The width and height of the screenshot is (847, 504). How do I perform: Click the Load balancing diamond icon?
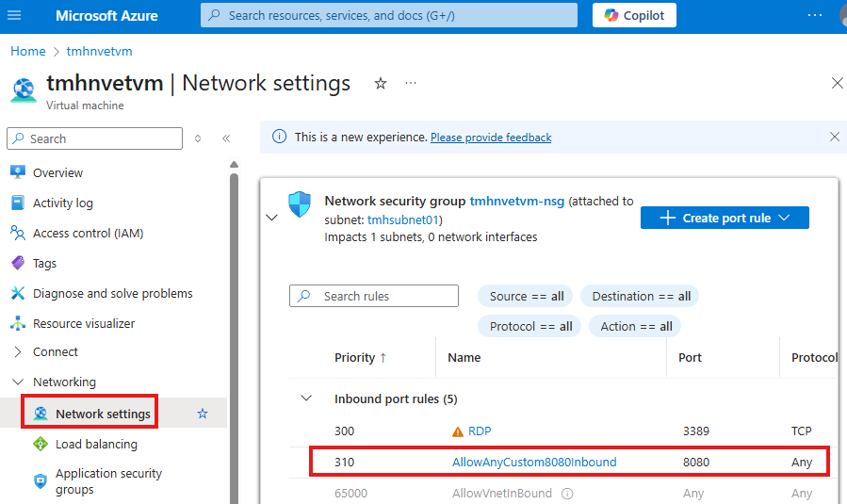tap(41, 444)
